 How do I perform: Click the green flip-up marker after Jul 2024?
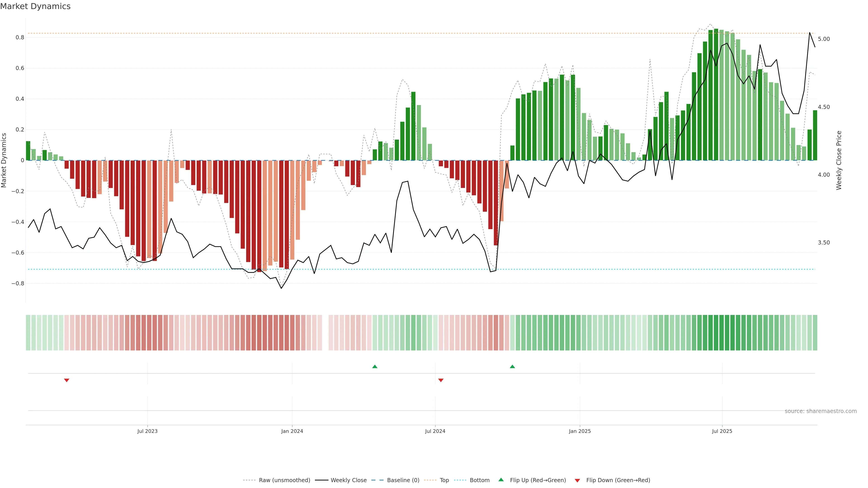point(512,366)
